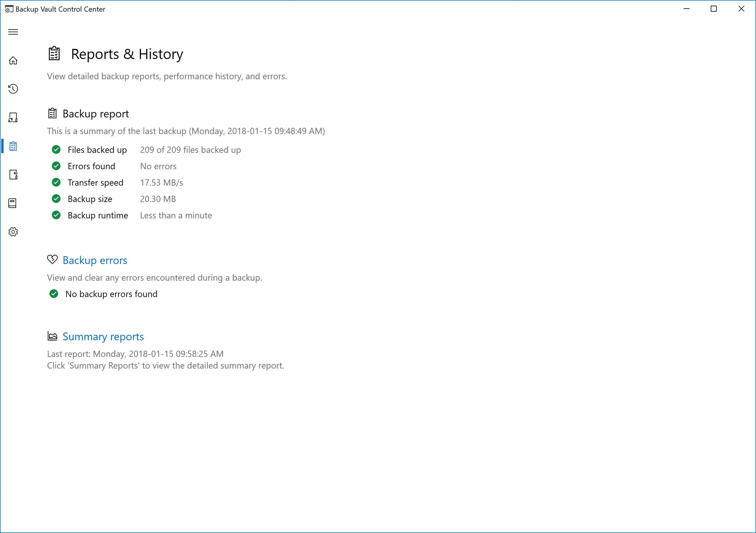The image size is (756, 533).
Task: Click the 'Transfer speed' label
Action: (96, 183)
